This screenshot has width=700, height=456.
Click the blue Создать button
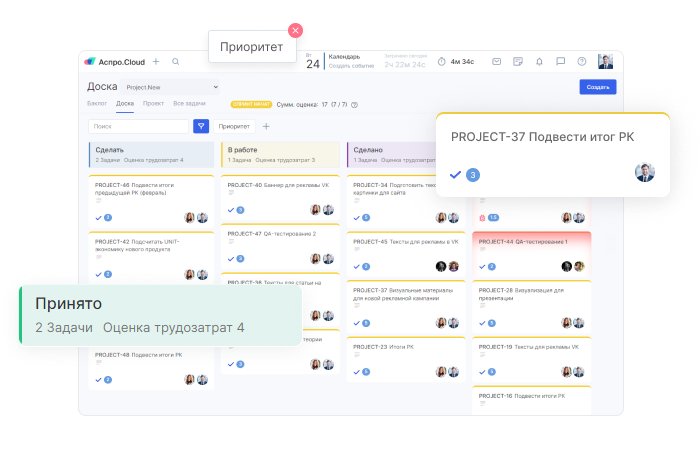(x=598, y=87)
